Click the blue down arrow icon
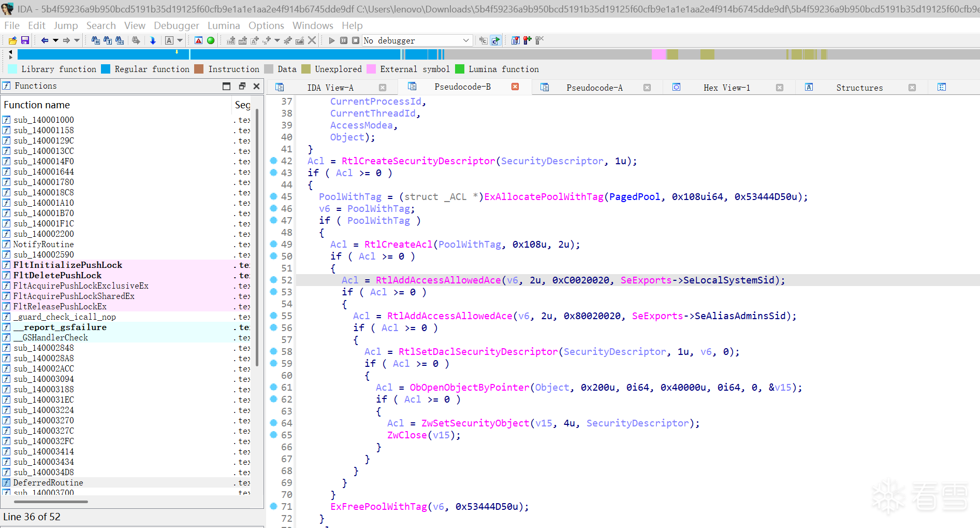This screenshot has height=528, width=980. (x=153, y=40)
